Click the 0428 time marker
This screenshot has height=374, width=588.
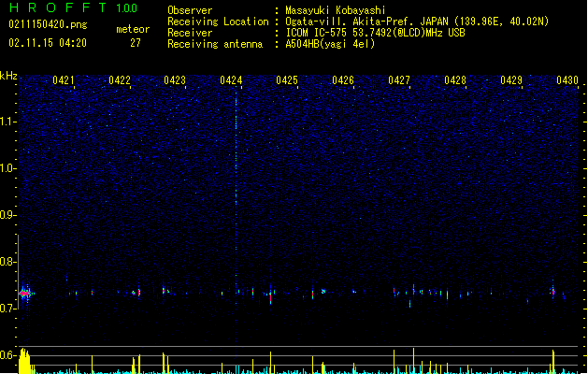[x=455, y=80]
